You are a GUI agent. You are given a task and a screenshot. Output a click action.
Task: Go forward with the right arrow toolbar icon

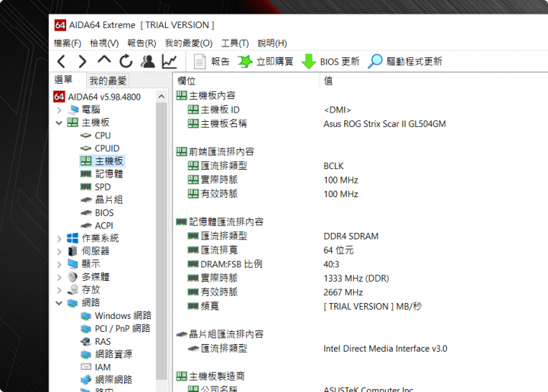point(82,62)
